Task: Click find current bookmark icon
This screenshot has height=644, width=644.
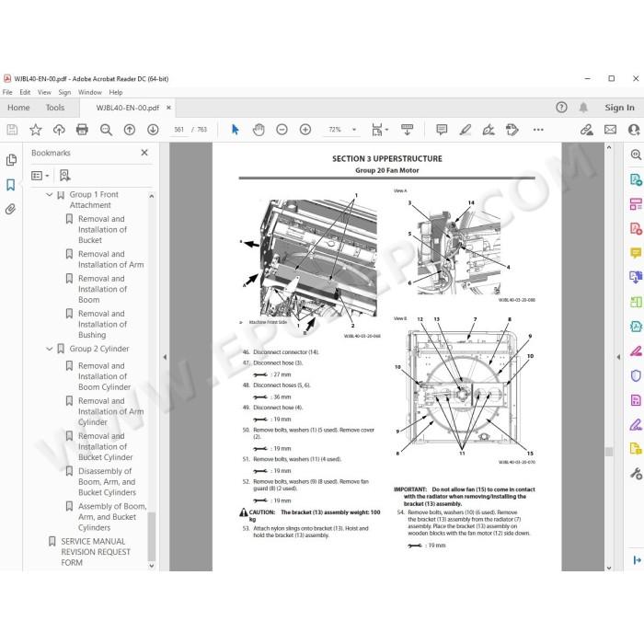Action: (x=64, y=176)
